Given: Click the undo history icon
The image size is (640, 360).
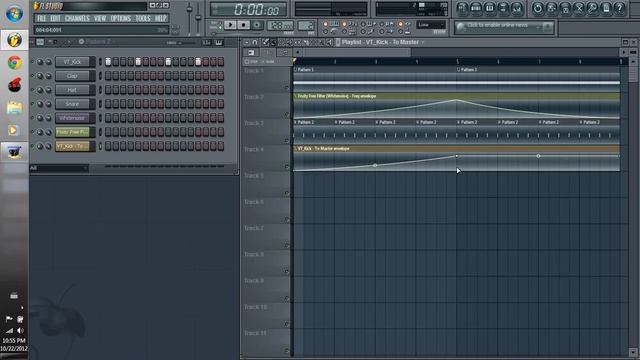Looking at the screenshot, I should pos(538,8).
